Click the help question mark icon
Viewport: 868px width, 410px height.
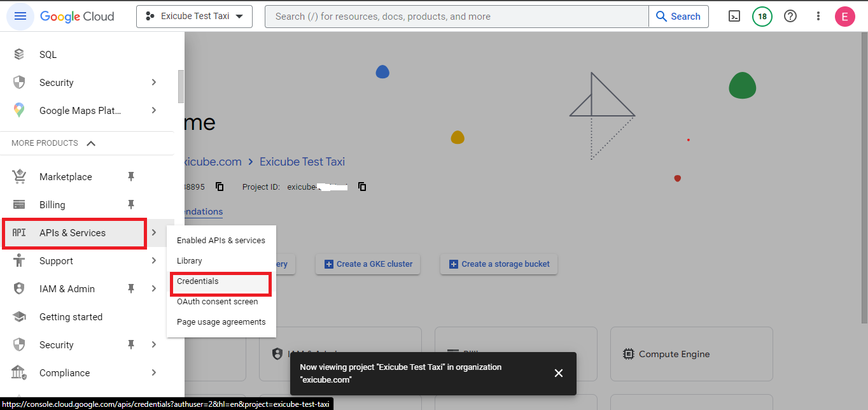tap(790, 17)
